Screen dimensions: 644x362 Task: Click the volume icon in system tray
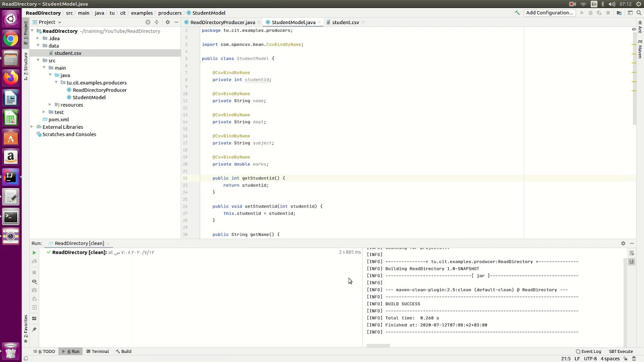(612, 4)
